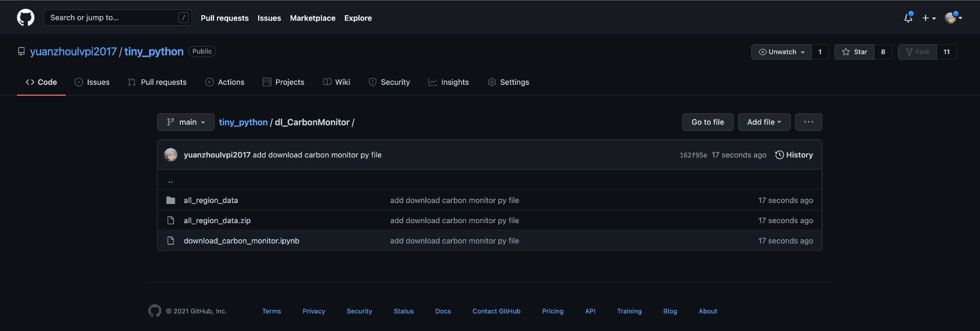Open footer Terms link
980x331 pixels.
point(271,311)
